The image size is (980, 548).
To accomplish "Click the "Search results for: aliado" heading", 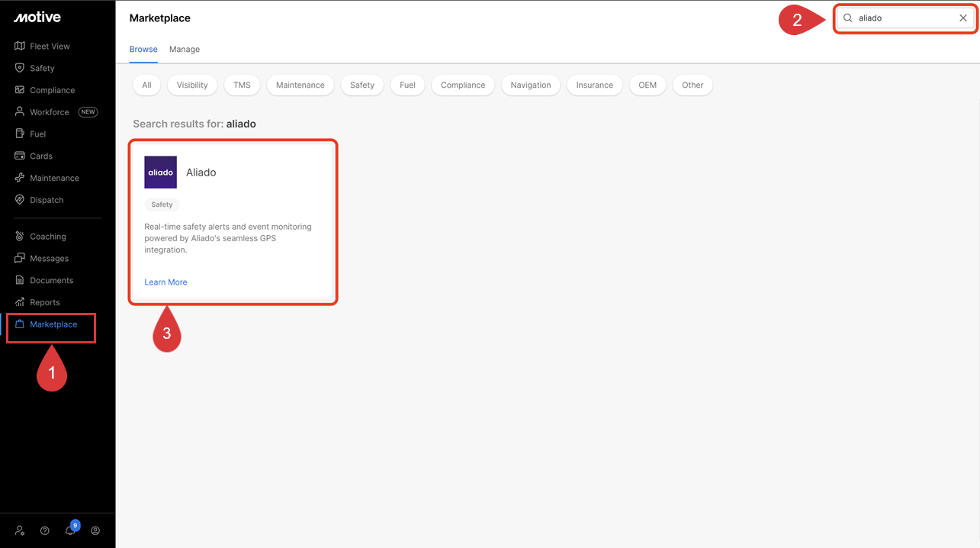I will coord(194,124).
